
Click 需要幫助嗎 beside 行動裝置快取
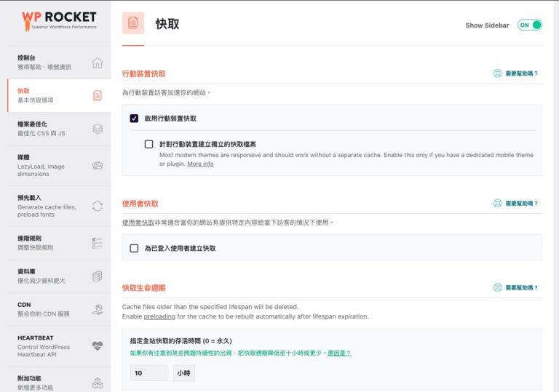(x=516, y=73)
